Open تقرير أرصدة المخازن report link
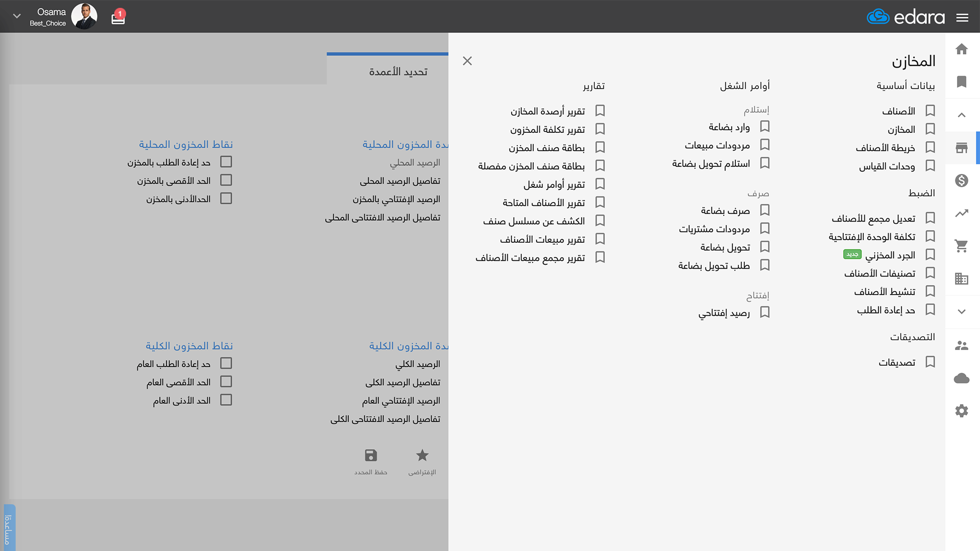980x551 pixels. [x=547, y=111]
